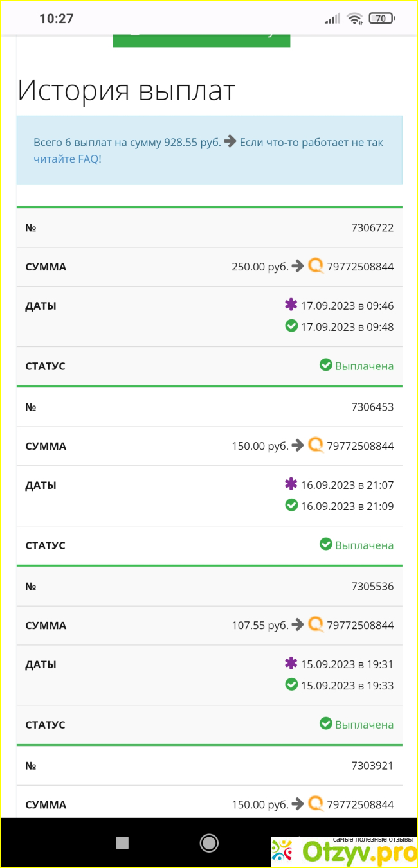
Task: Tap the История выплат heading
Action: (127, 91)
